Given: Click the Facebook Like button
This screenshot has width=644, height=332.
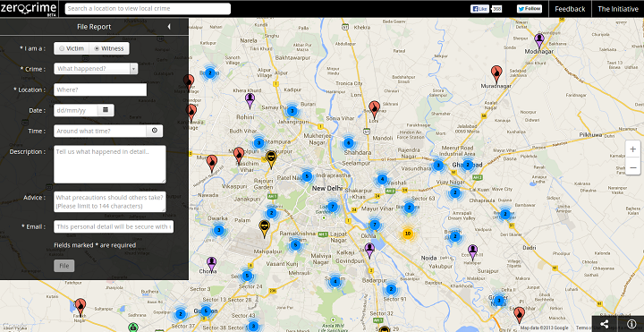Looking at the screenshot, I should 479,9.
